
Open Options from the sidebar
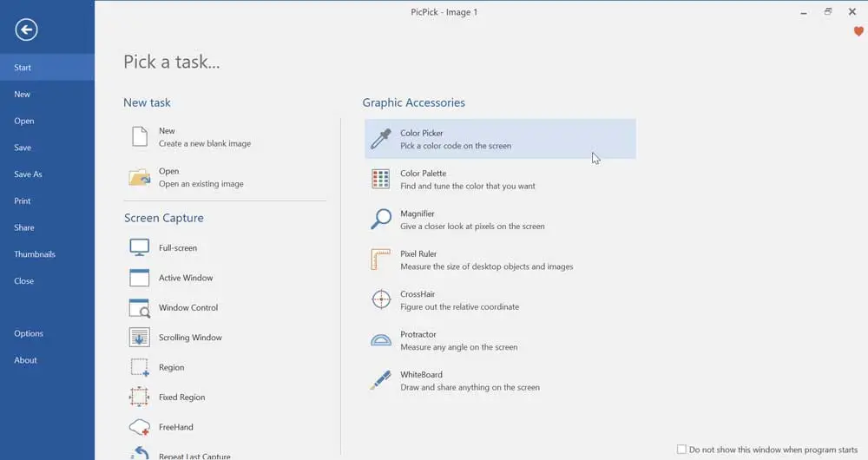pos(47,333)
